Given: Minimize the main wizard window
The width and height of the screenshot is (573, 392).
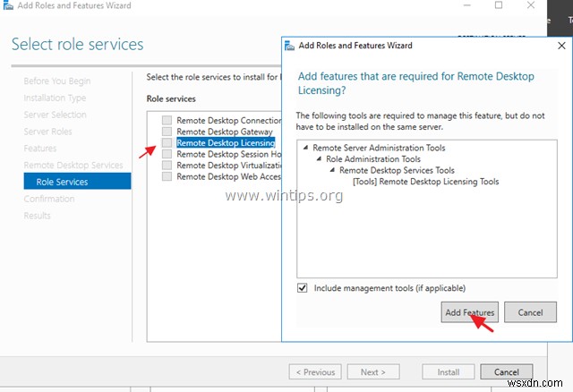Looking at the screenshot, I should coord(467,5).
